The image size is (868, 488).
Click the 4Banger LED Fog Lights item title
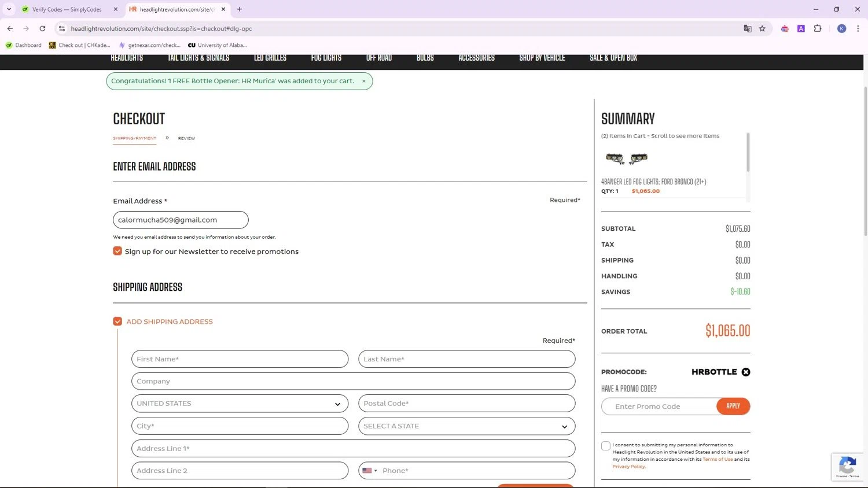(x=653, y=182)
